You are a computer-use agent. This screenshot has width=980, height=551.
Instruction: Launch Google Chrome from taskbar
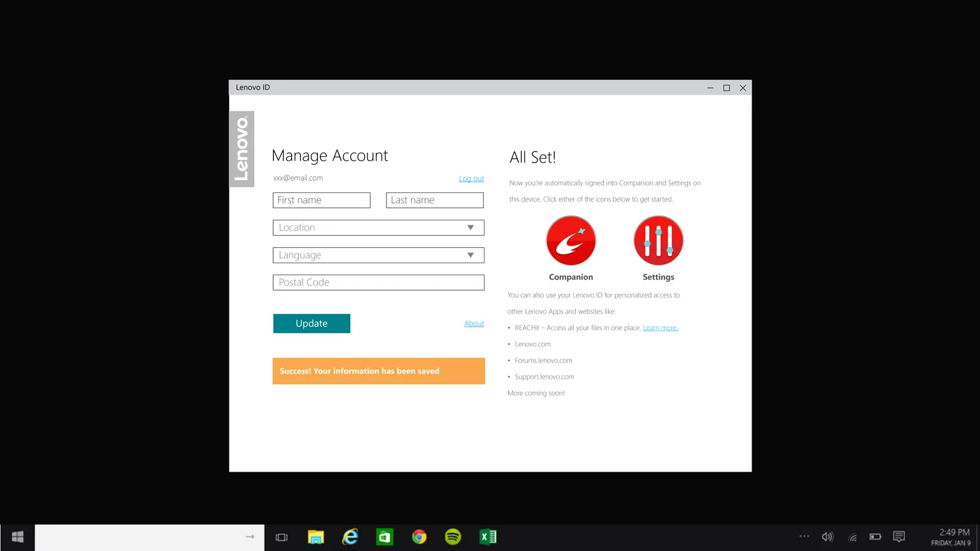point(419,537)
